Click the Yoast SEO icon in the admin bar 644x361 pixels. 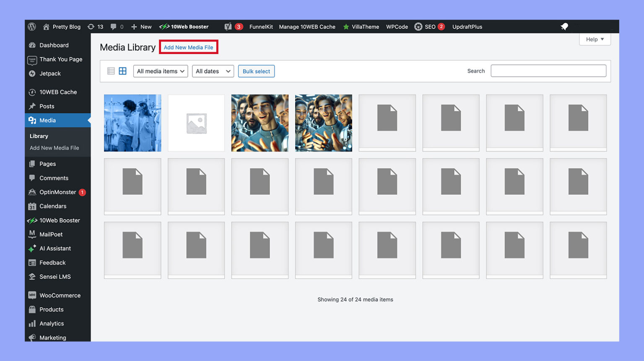pyautogui.click(x=229, y=26)
